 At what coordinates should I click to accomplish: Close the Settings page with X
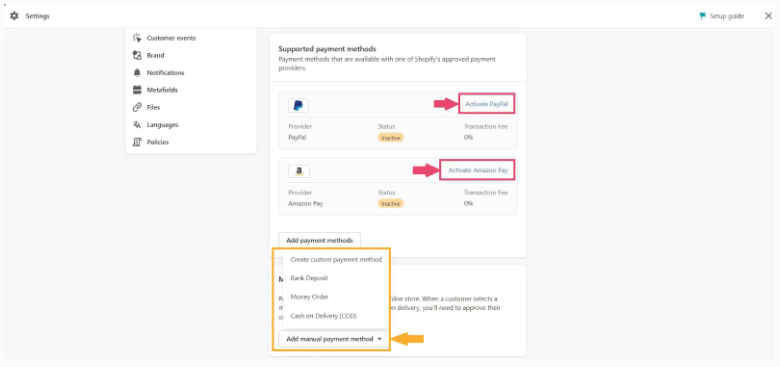pos(768,16)
